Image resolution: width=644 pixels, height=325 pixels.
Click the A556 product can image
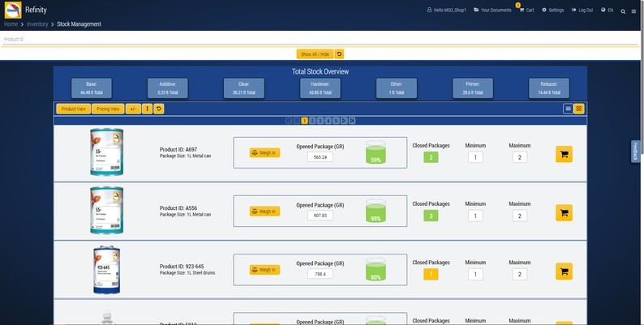pyautogui.click(x=107, y=211)
